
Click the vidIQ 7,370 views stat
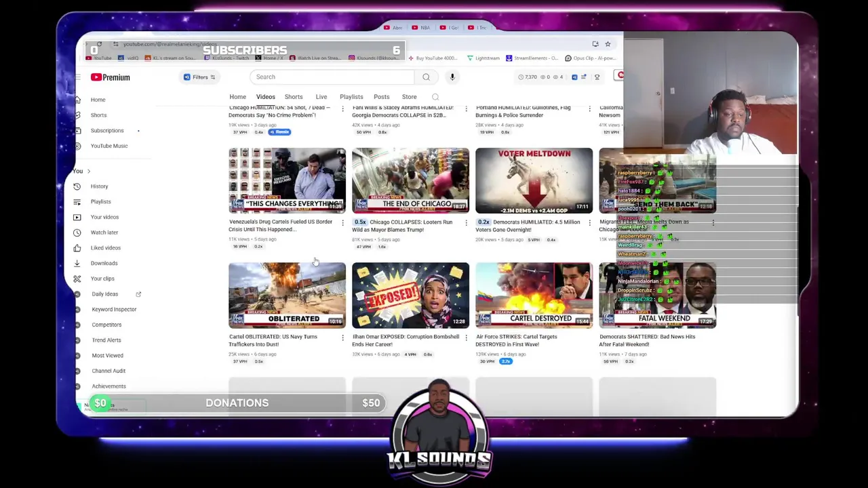tap(527, 77)
